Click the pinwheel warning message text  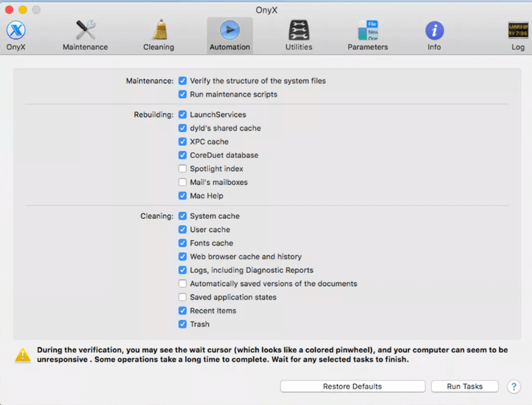tap(273, 355)
